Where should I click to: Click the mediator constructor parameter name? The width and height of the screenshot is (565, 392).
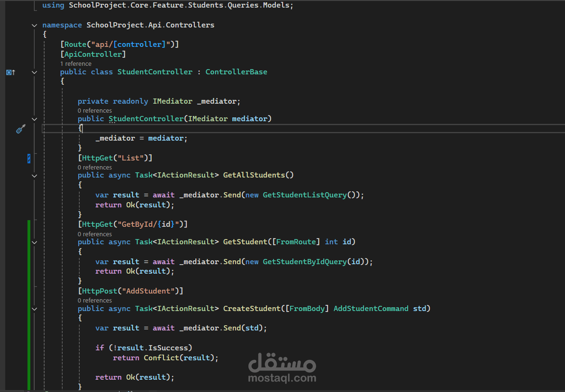(250, 118)
